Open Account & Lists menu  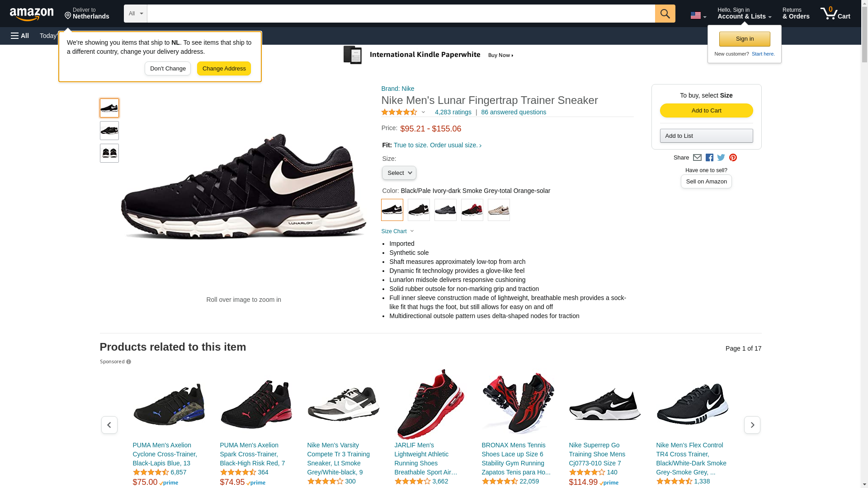[x=744, y=14]
